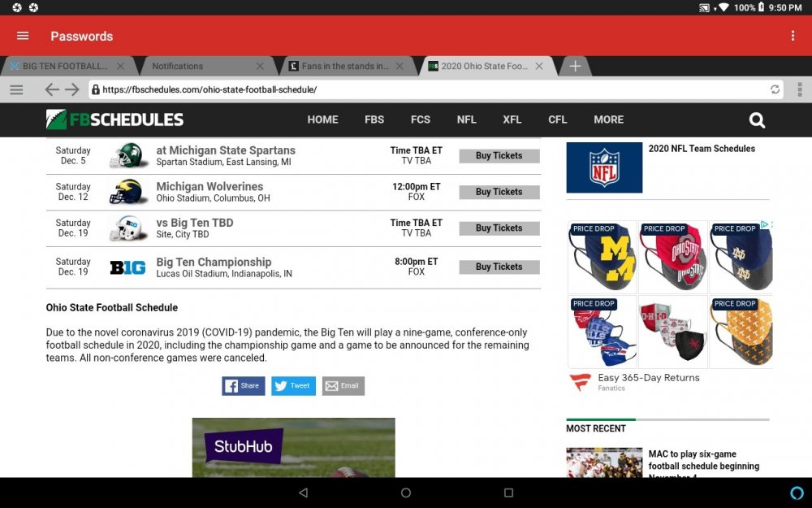The width and height of the screenshot is (812, 508).
Task: Select the NFL navigation item
Action: coord(466,119)
